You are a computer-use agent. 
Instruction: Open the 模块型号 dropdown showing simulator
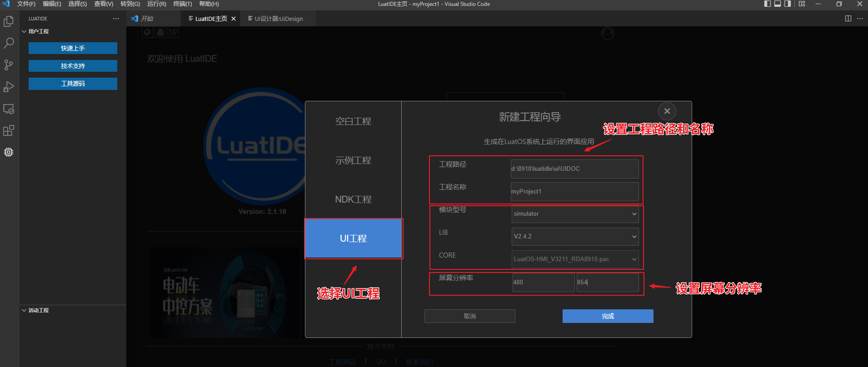pyautogui.click(x=575, y=214)
